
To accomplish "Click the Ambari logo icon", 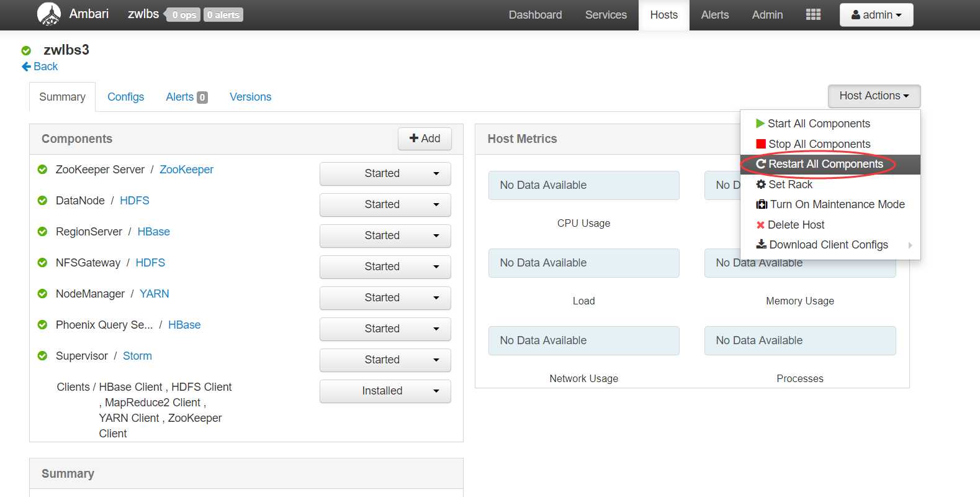I will 49,14.
